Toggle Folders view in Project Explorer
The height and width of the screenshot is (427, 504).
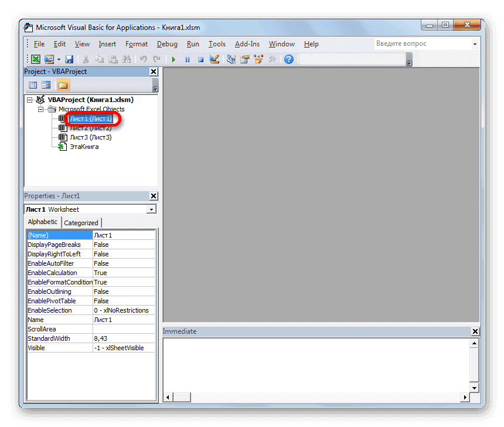pyautogui.click(x=63, y=84)
